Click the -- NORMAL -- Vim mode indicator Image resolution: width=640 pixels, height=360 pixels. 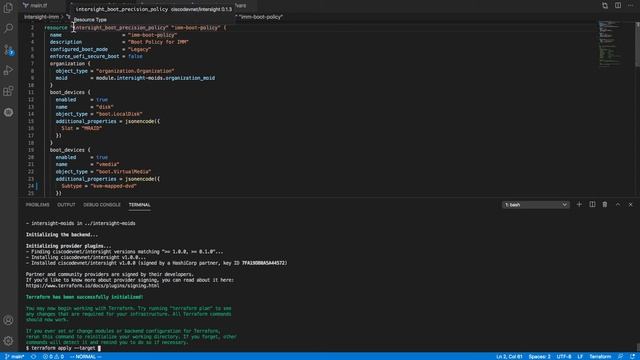tap(86, 356)
